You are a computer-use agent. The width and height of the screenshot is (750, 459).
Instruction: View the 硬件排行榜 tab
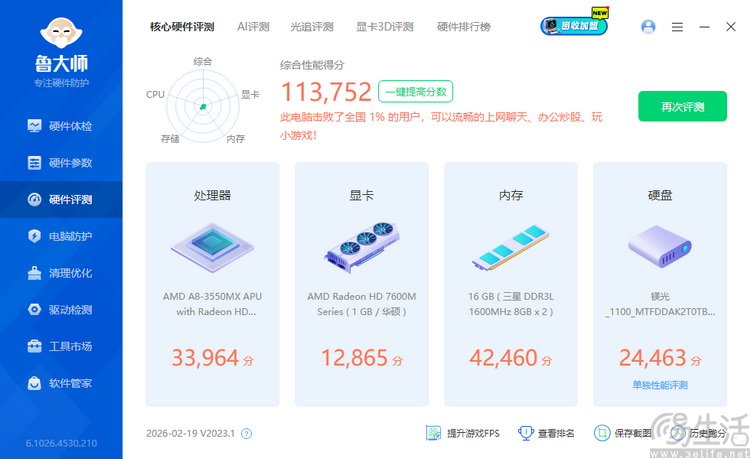(x=464, y=27)
